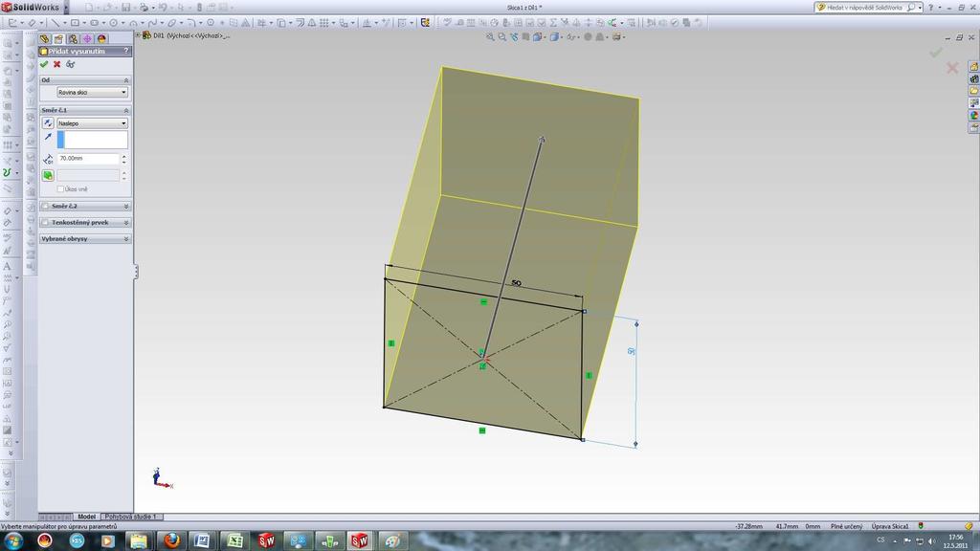
Task: Increase the depth value with the spinner
Action: 123,156
